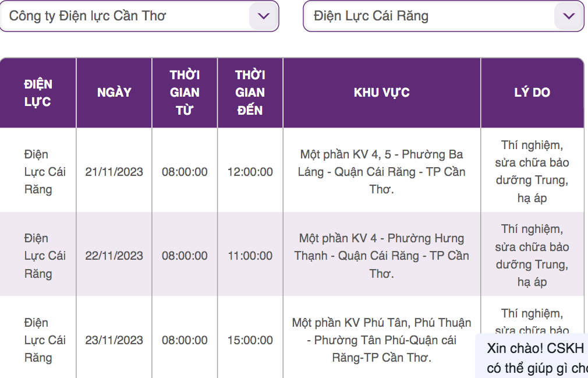Click the chevron arrow beside Công ty Điện lực Cần Thơ
Image resolution: width=588 pixels, height=378 pixels.
[264, 16]
